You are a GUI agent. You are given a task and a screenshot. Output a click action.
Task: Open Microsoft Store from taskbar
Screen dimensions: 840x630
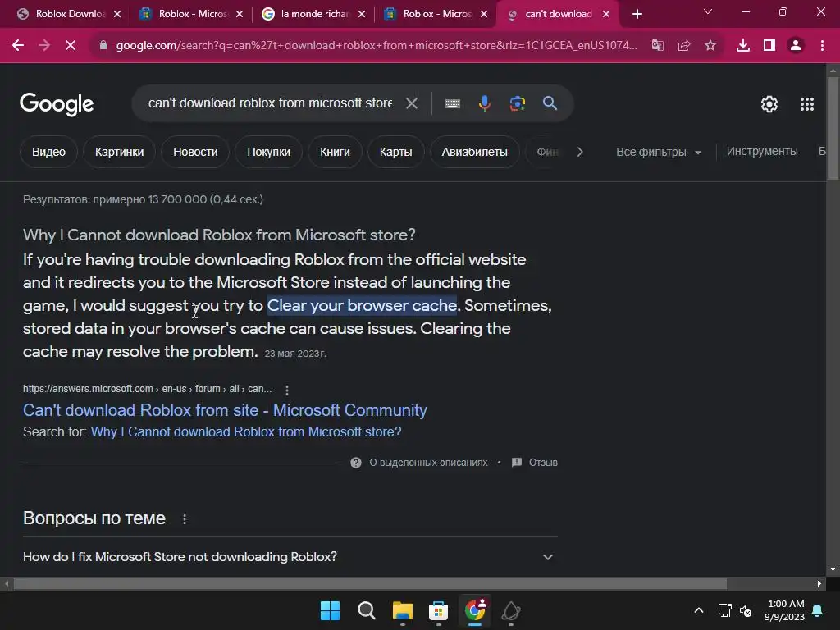pyautogui.click(x=438, y=610)
